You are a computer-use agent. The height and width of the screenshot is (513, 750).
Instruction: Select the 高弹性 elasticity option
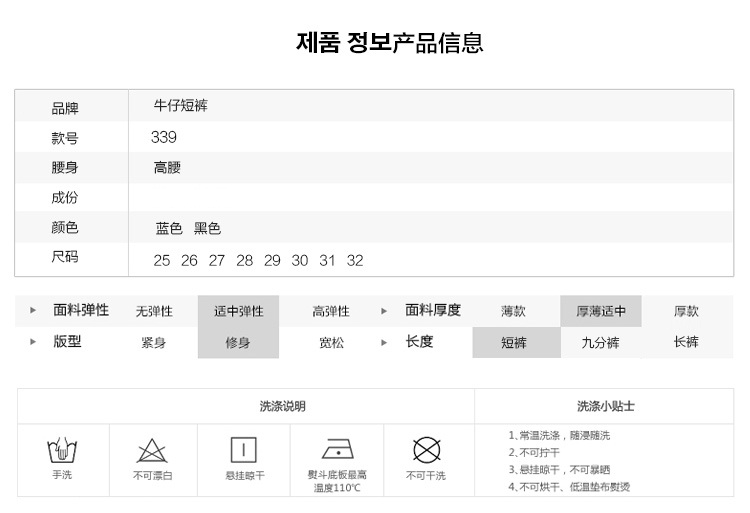click(331, 312)
